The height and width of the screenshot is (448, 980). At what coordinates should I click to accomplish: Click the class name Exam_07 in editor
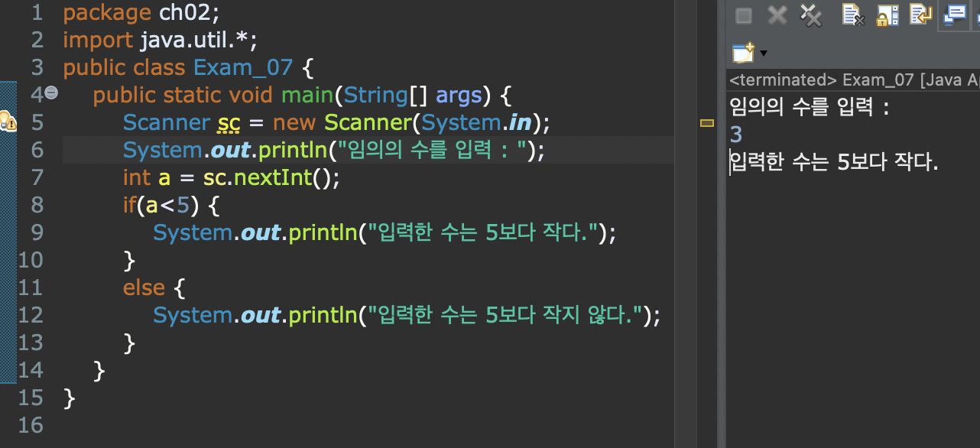click(x=243, y=67)
